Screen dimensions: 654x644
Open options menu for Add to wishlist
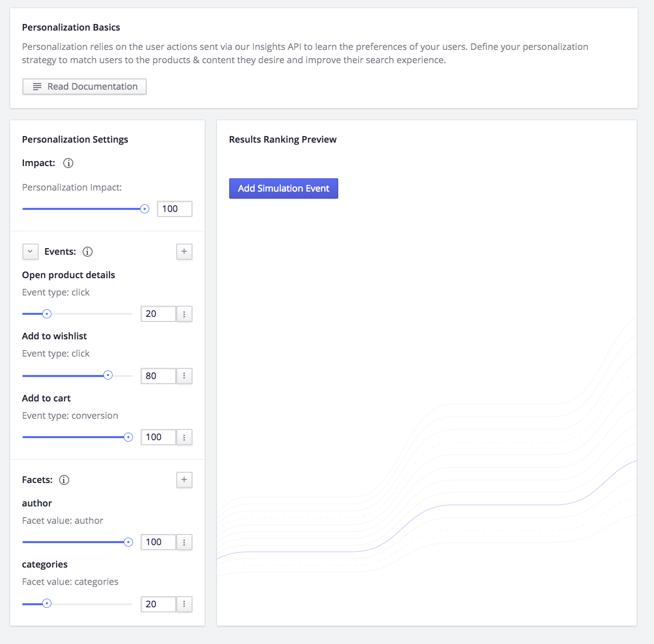[184, 376]
